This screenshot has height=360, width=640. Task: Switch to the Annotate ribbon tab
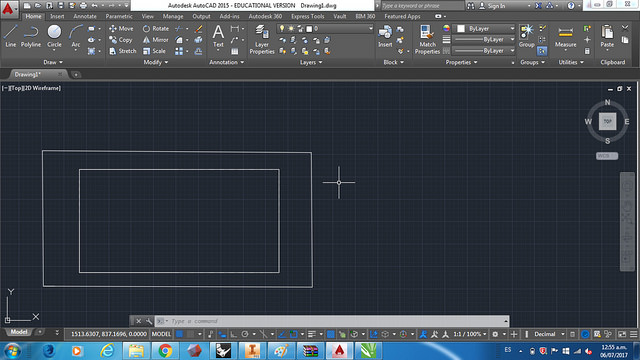click(x=85, y=16)
